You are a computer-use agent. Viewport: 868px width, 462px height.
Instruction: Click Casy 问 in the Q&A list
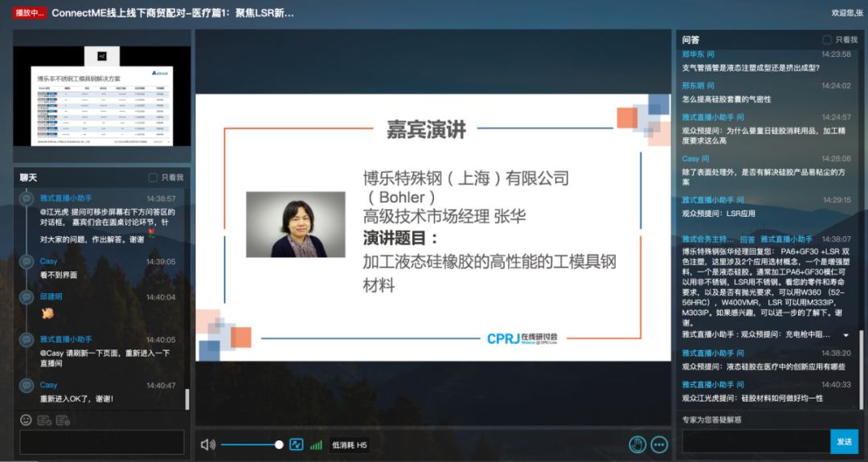click(695, 159)
